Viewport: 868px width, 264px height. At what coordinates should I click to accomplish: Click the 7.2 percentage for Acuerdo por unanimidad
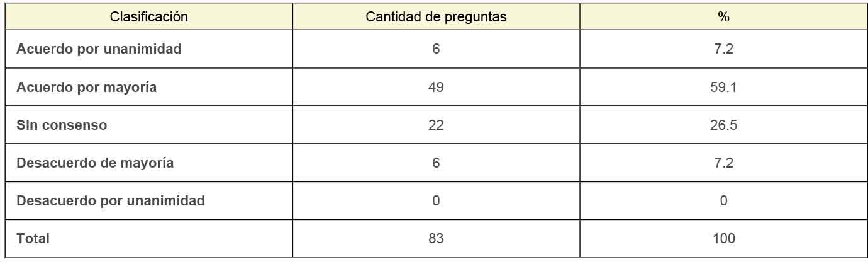point(723,49)
